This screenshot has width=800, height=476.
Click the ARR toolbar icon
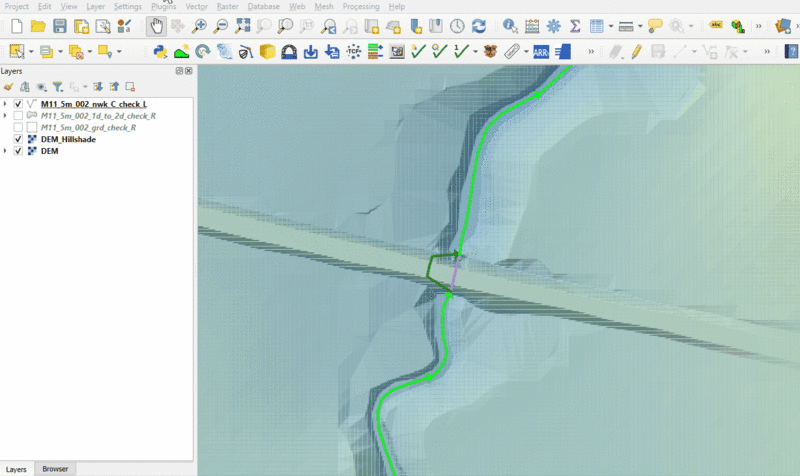[x=541, y=51]
